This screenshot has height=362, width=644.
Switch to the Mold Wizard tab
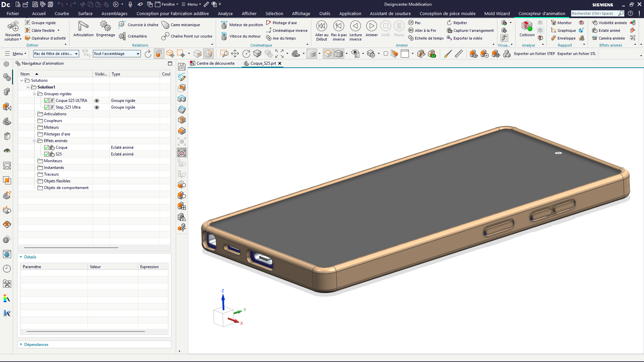(497, 14)
